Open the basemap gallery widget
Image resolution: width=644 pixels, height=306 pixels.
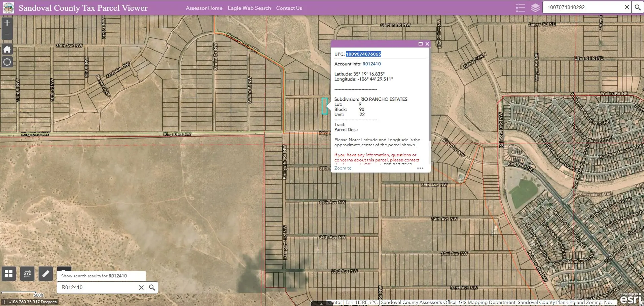(x=9, y=273)
